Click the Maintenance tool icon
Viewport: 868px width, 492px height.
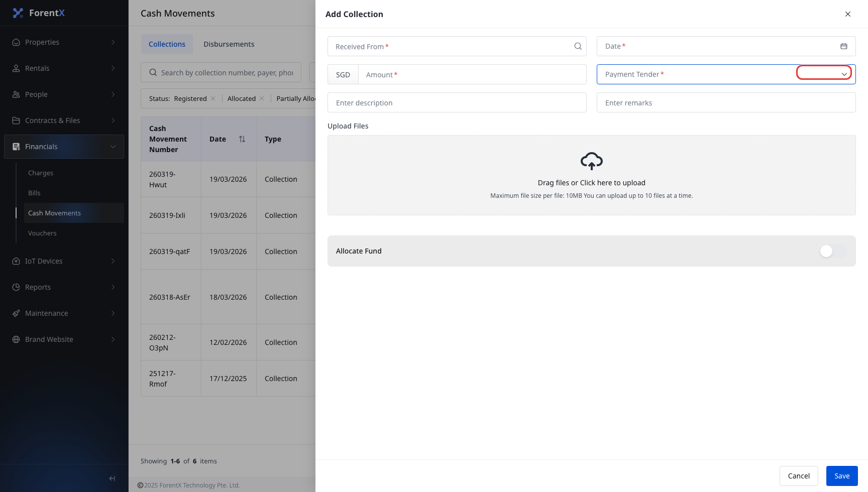click(x=16, y=313)
